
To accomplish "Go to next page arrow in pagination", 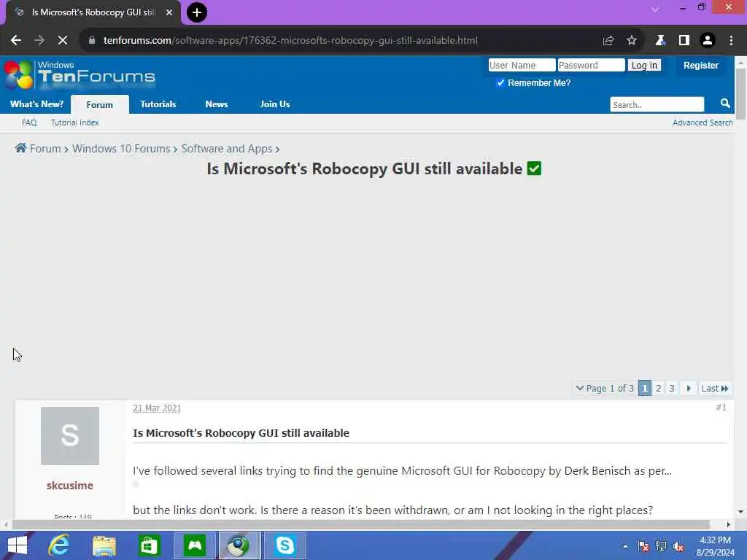I will (x=689, y=388).
